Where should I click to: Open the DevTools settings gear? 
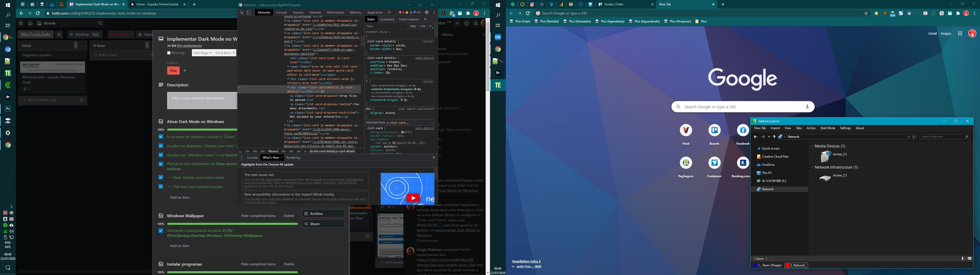pos(427,12)
